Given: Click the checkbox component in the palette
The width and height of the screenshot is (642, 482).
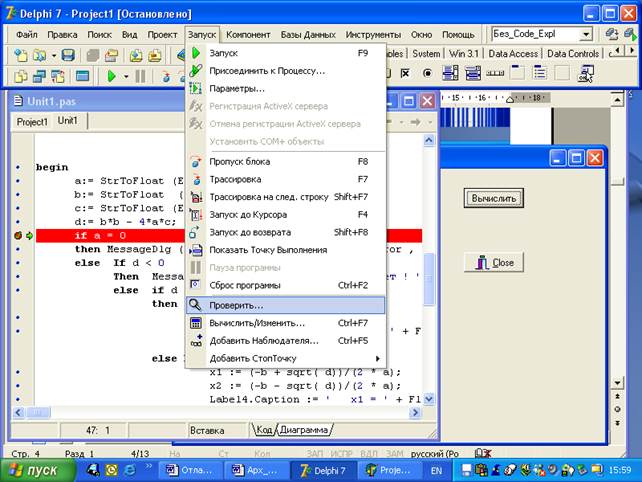Looking at the screenshot, I should click(405, 73).
